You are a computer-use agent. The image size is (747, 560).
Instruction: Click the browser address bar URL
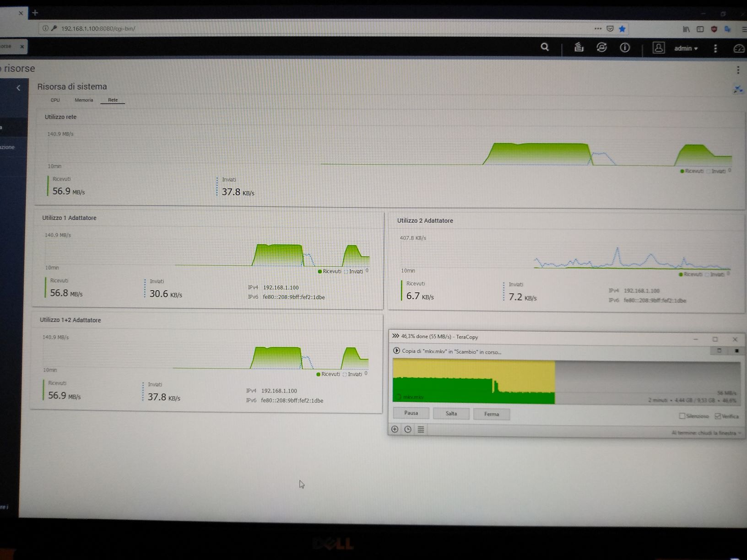coord(98,28)
